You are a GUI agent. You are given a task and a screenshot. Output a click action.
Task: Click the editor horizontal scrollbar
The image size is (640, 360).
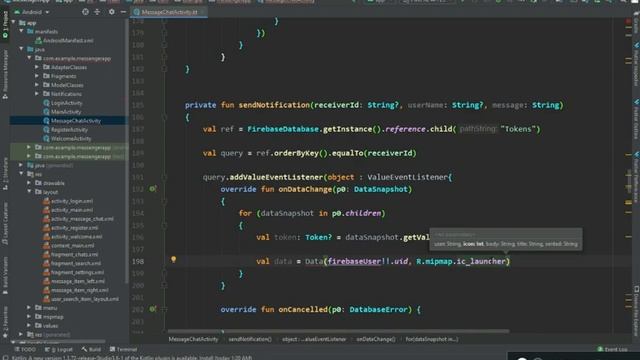338,331
